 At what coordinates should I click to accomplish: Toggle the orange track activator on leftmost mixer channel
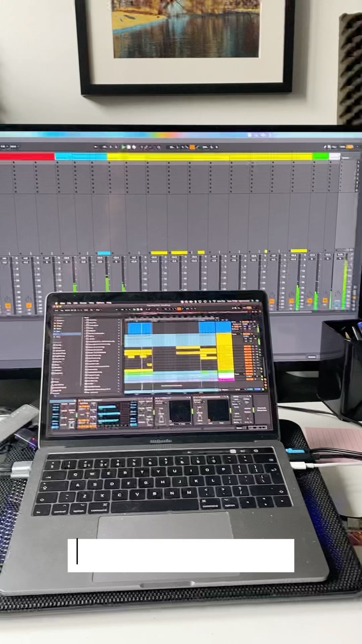click(8, 306)
